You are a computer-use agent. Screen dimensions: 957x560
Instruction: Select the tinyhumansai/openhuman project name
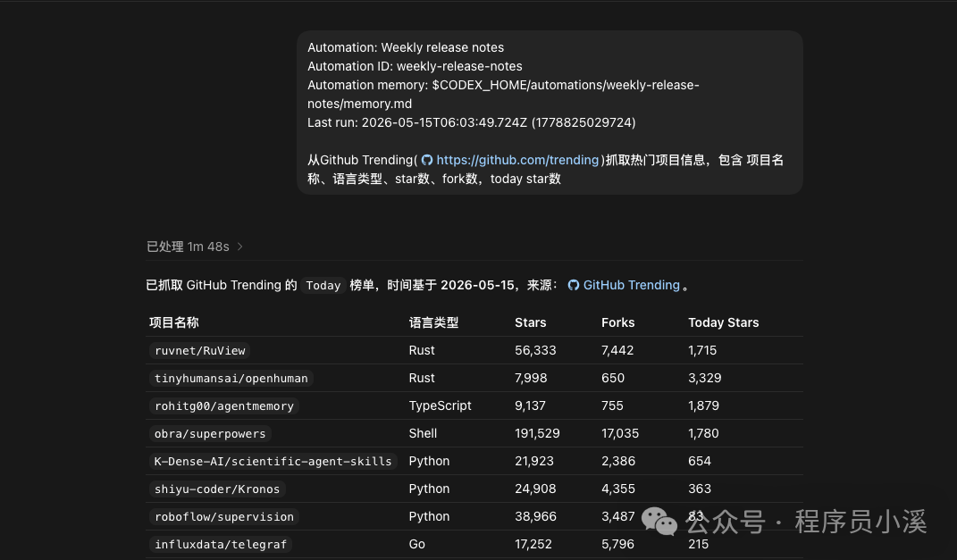231,378
